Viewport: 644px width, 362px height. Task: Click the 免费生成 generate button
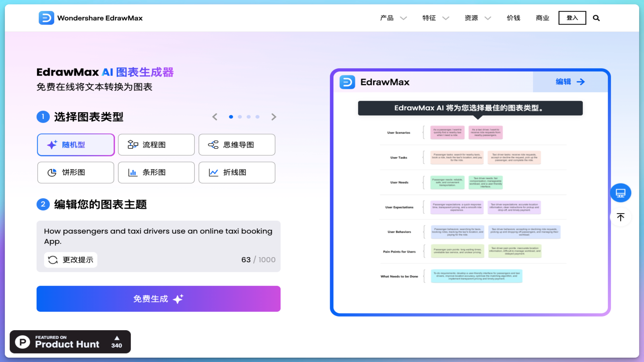pos(159,299)
